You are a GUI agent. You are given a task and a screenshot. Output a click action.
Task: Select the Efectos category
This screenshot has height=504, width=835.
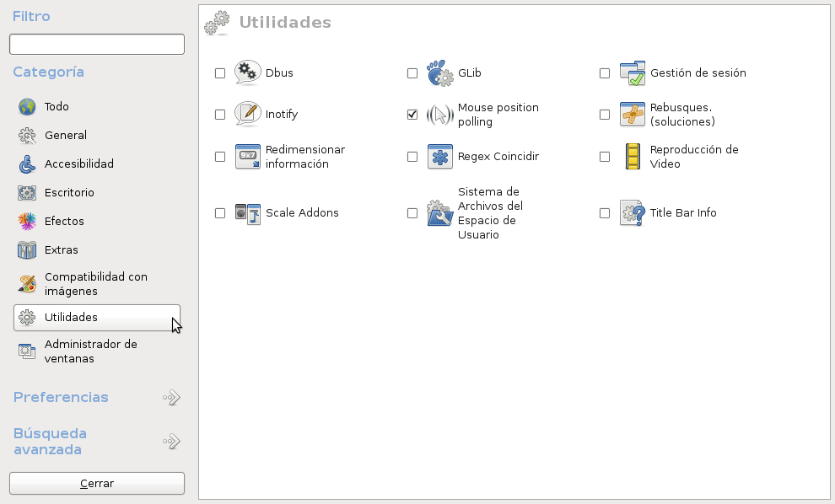pos(64,222)
